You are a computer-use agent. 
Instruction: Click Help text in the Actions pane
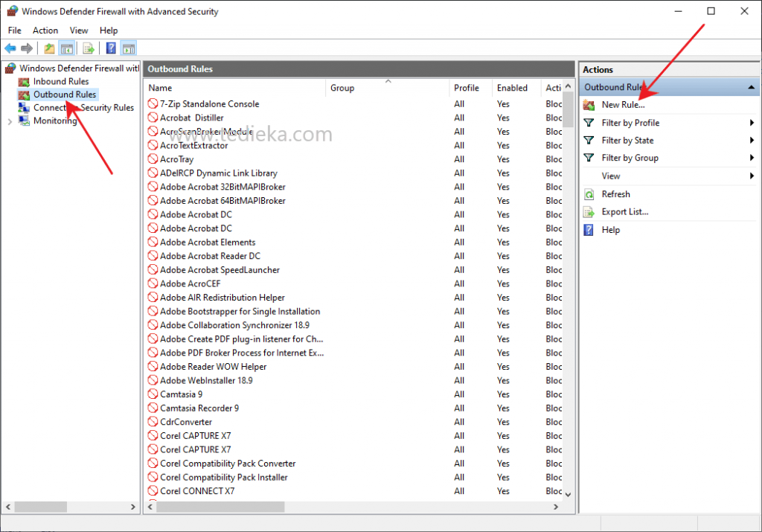click(x=610, y=230)
